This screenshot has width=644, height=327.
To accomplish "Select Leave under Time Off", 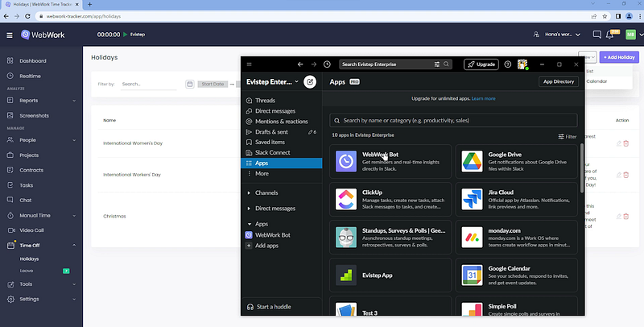I will 27,271.
